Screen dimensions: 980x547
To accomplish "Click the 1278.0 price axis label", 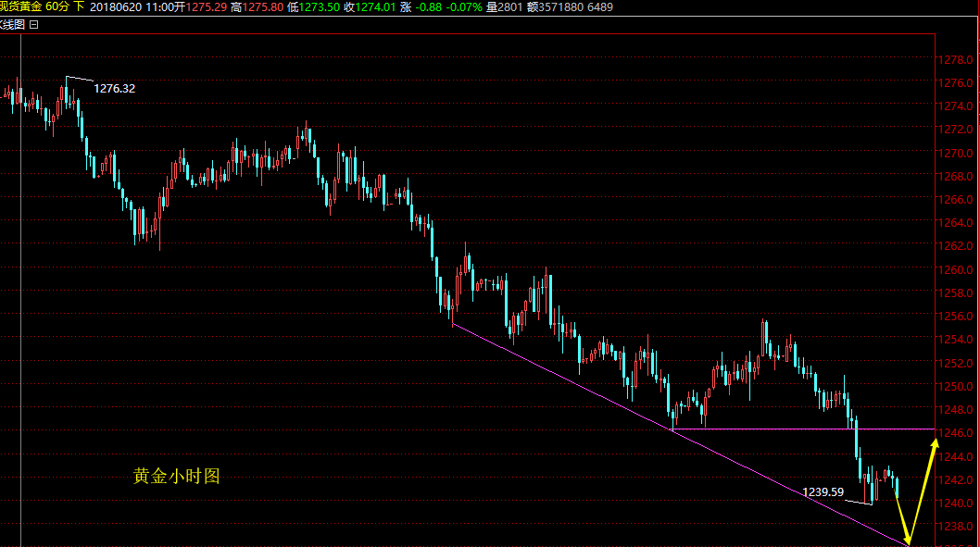I will pyautogui.click(x=956, y=60).
